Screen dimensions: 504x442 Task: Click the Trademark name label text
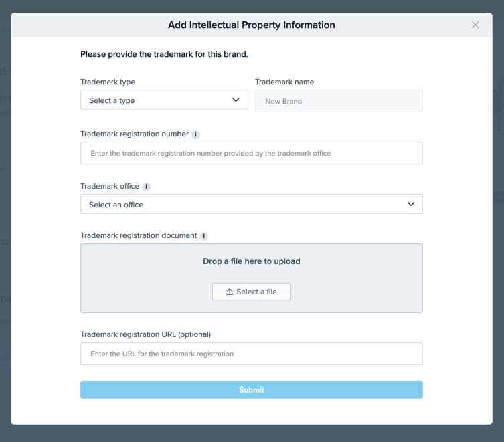pyautogui.click(x=284, y=82)
